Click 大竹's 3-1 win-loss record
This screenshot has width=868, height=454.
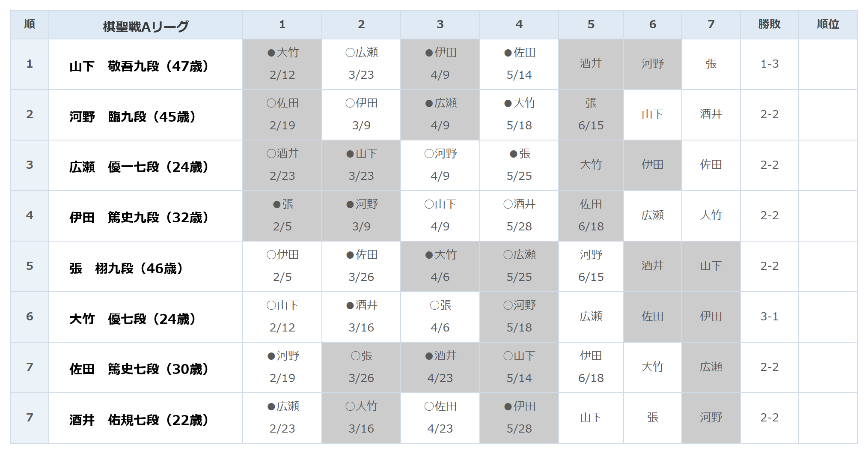click(x=769, y=317)
